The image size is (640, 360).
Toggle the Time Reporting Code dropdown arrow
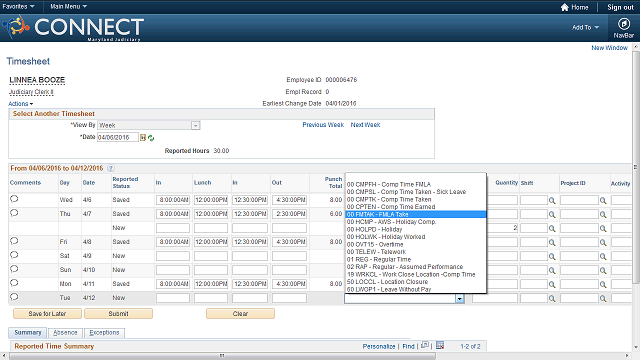click(460, 299)
